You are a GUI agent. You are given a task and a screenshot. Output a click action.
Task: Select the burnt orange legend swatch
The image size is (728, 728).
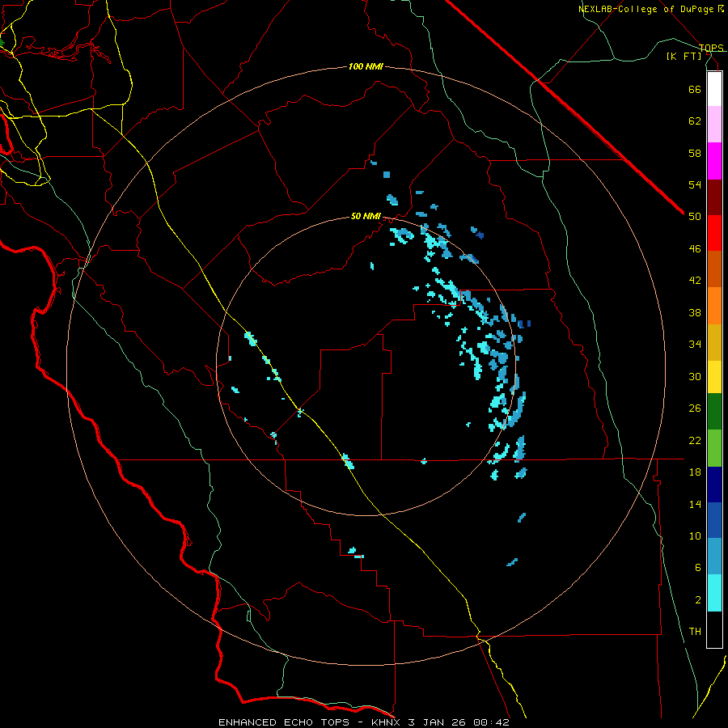[x=714, y=269]
